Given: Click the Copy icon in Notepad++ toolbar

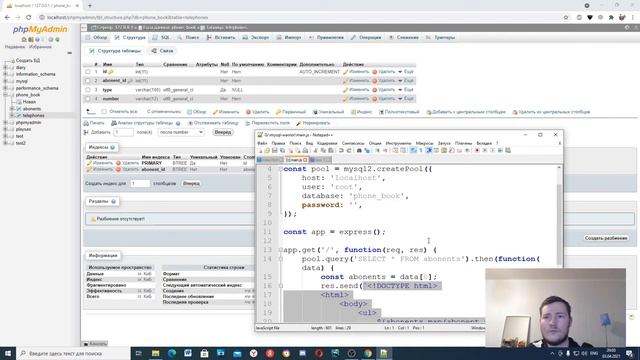Looking at the screenshot, I should click(323, 151).
